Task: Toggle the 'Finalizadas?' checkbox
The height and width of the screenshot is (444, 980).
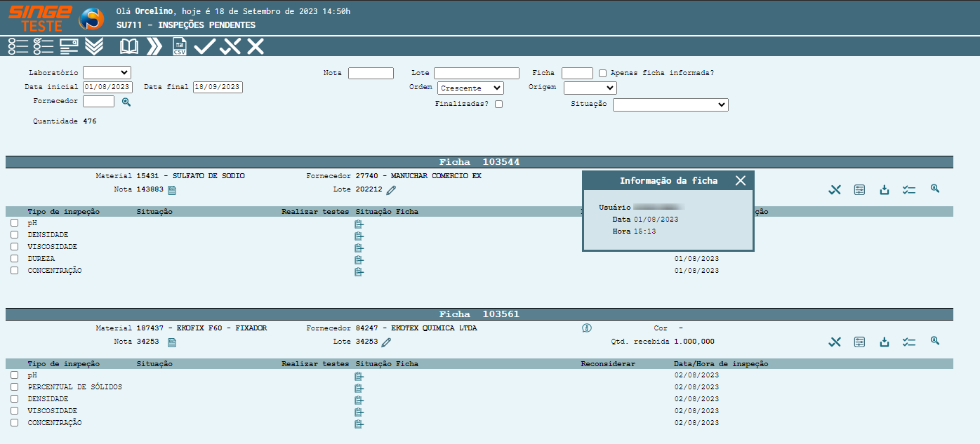Action: coord(498,105)
